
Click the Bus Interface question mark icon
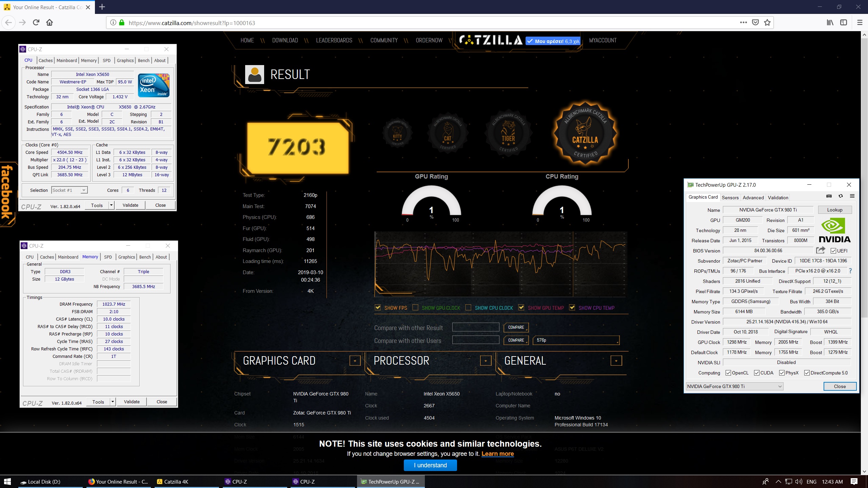click(850, 271)
